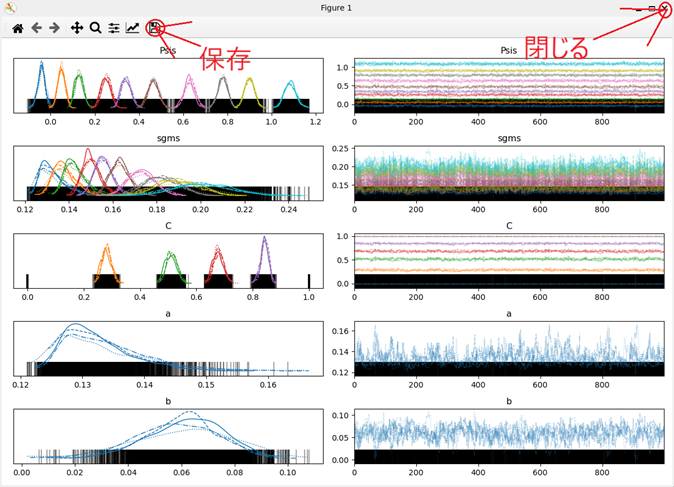
Task: Go forward to next view arrow
Action: (x=54, y=29)
